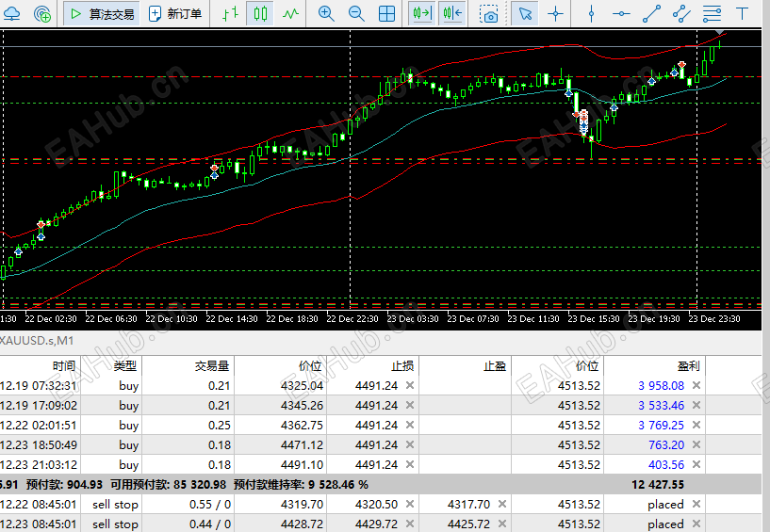The height and width of the screenshot is (532, 770).
Task: Zoom out the chart with minus magnifier
Action: [x=356, y=13]
